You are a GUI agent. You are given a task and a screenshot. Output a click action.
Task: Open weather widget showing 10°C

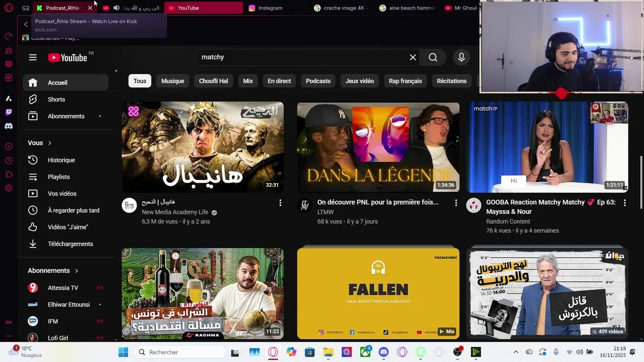tap(25, 352)
